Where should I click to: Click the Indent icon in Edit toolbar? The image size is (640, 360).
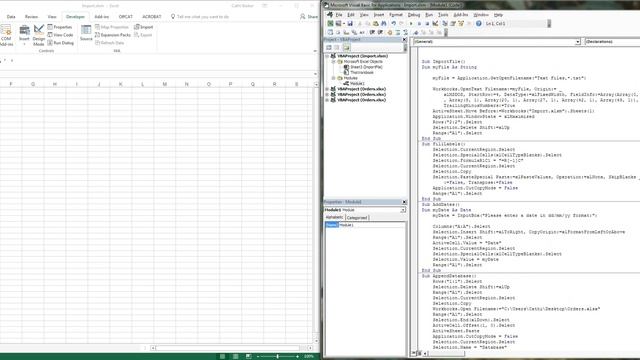pyautogui.click(x=372, y=32)
